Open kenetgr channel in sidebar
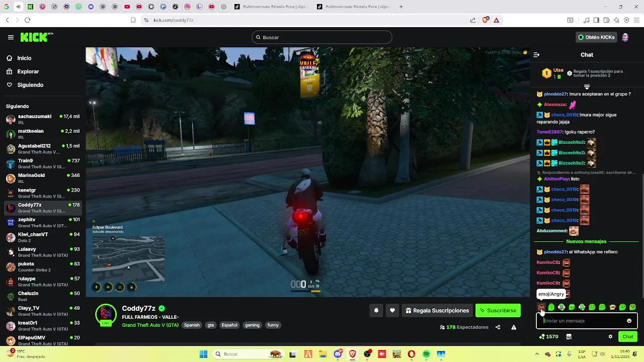644x362 pixels. 43,193
